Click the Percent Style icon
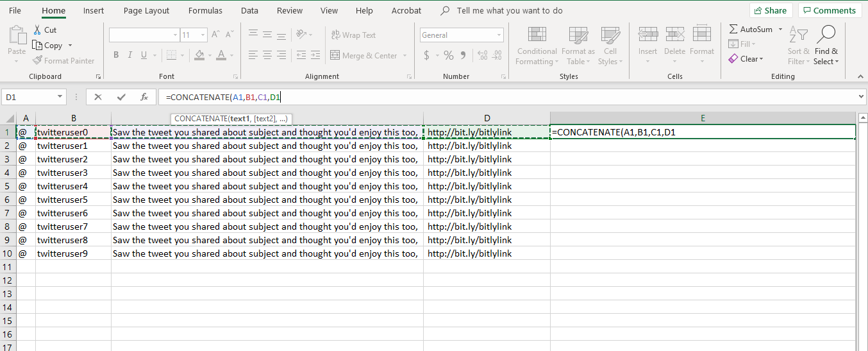This screenshot has height=351, width=868. coord(449,56)
